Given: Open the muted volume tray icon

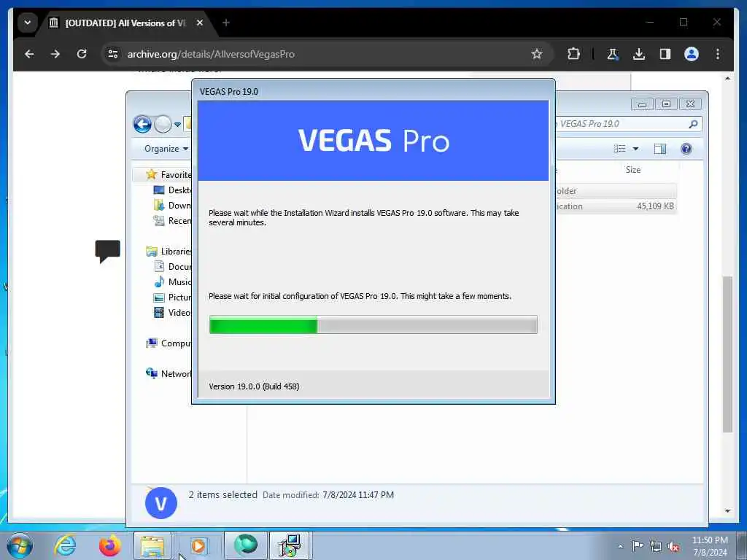Looking at the screenshot, I should coord(673,546).
